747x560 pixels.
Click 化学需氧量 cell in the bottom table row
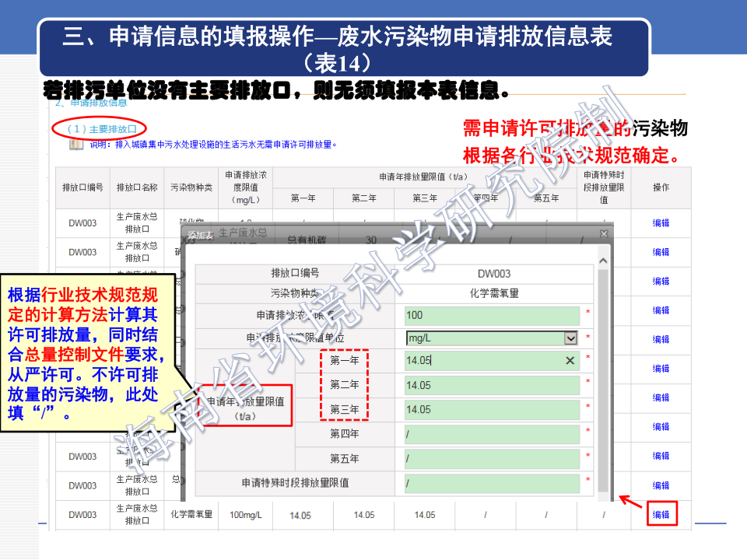191,514
